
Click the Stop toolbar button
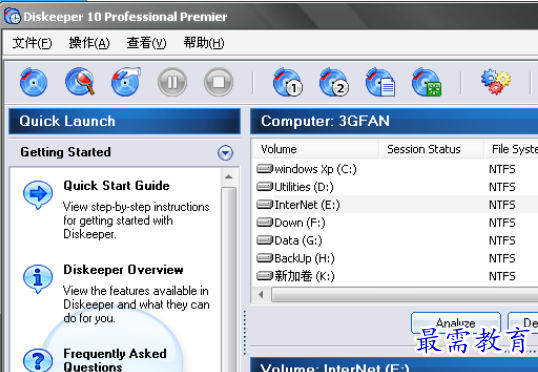point(219,82)
